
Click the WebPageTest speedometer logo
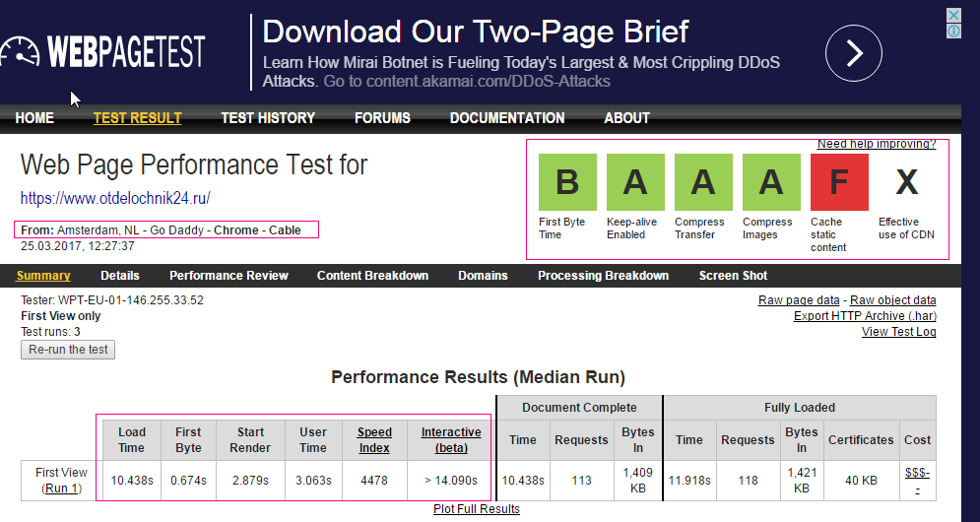103,51
